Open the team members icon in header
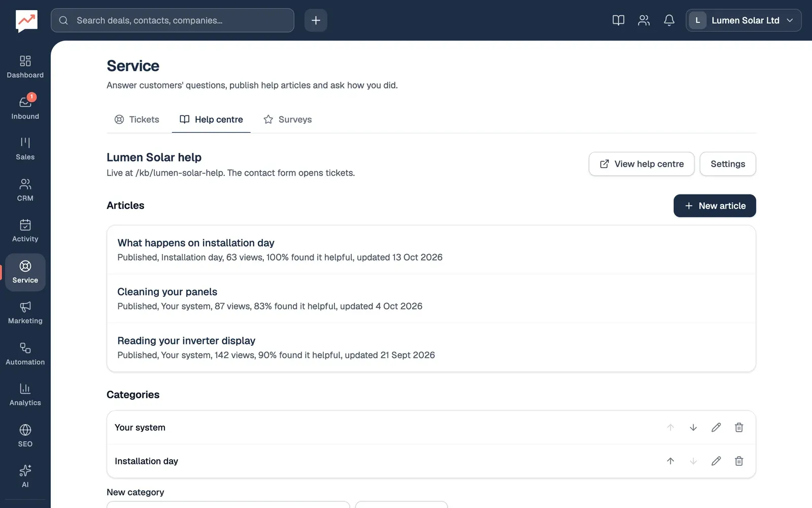 (x=644, y=20)
